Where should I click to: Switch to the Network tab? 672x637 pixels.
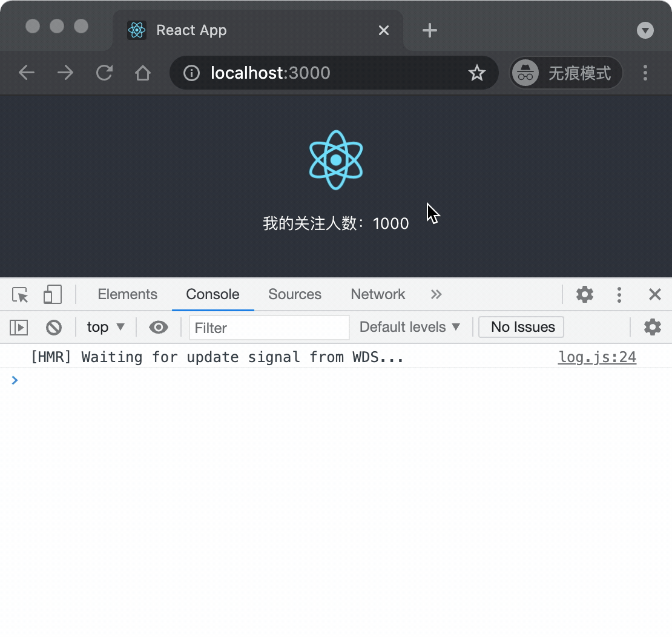coord(378,295)
